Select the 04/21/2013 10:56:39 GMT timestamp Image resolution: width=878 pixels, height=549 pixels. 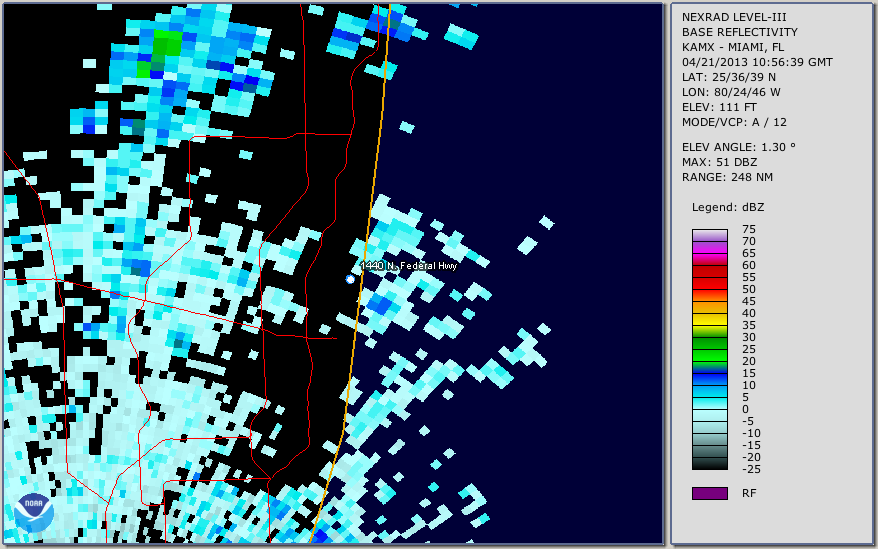click(x=757, y=62)
